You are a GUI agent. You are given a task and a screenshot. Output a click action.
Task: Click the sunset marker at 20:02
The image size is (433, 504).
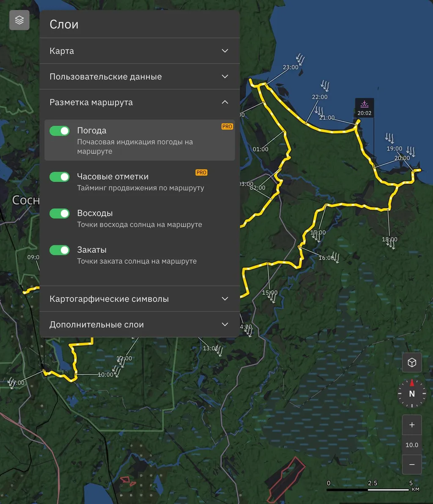pos(364,108)
